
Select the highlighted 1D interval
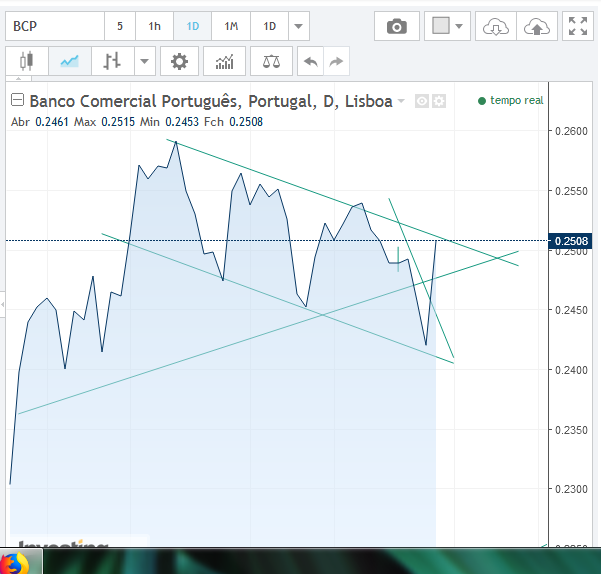192,26
